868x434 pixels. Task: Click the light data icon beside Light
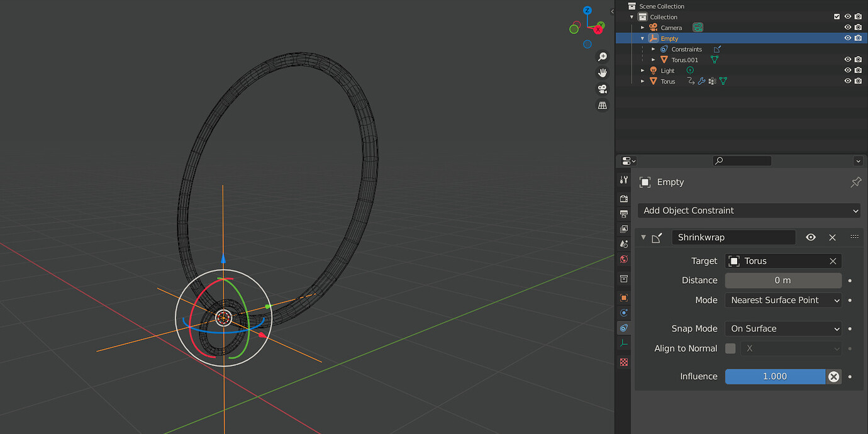690,70
